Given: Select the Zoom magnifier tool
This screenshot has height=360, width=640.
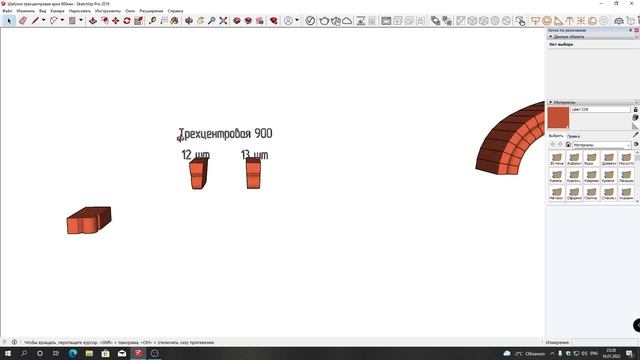Looking at the screenshot, I should coord(211,20).
